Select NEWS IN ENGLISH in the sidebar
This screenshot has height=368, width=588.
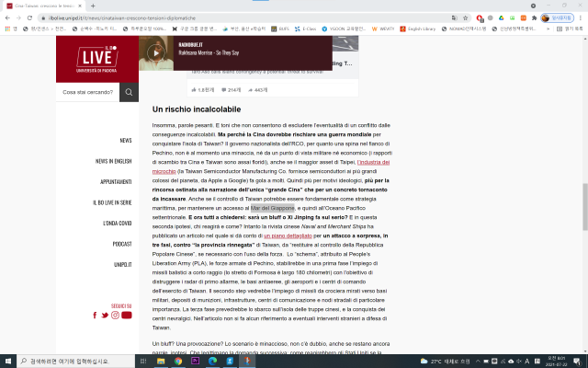tap(114, 161)
